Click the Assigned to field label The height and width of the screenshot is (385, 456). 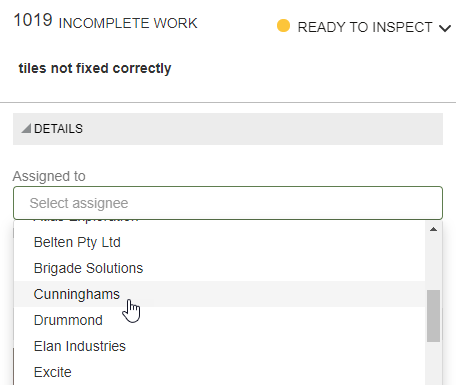(49, 176)
